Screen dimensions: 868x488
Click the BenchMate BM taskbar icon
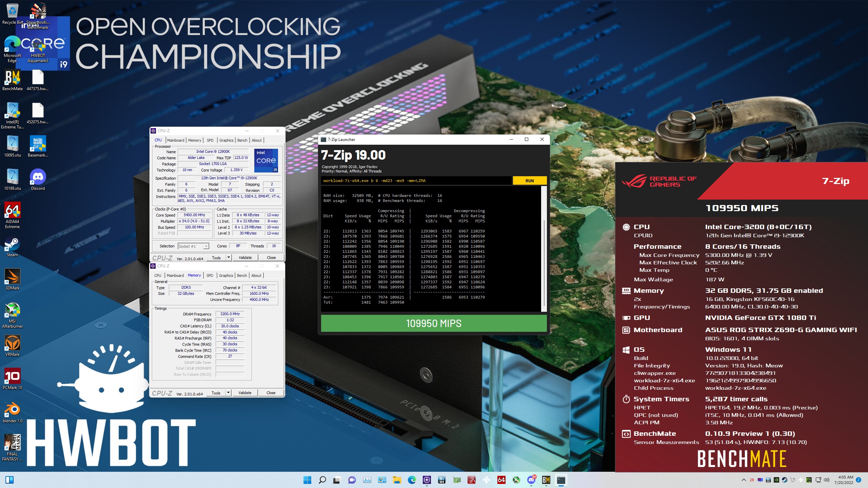(546, 480)
